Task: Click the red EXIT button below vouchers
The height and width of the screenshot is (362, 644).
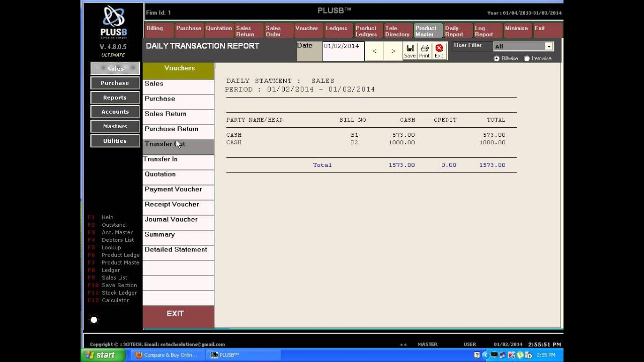Action: pyautogui.click(x=178, y=317)
